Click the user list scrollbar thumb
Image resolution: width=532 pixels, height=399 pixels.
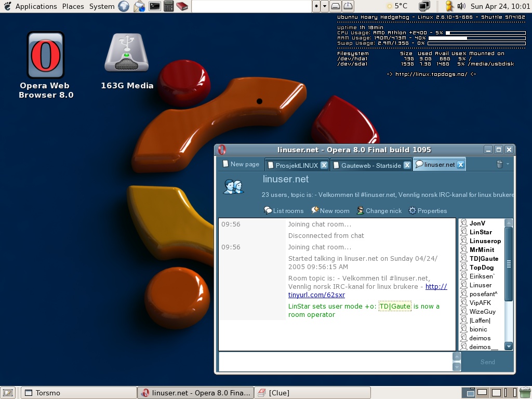[x=509, y=264]
